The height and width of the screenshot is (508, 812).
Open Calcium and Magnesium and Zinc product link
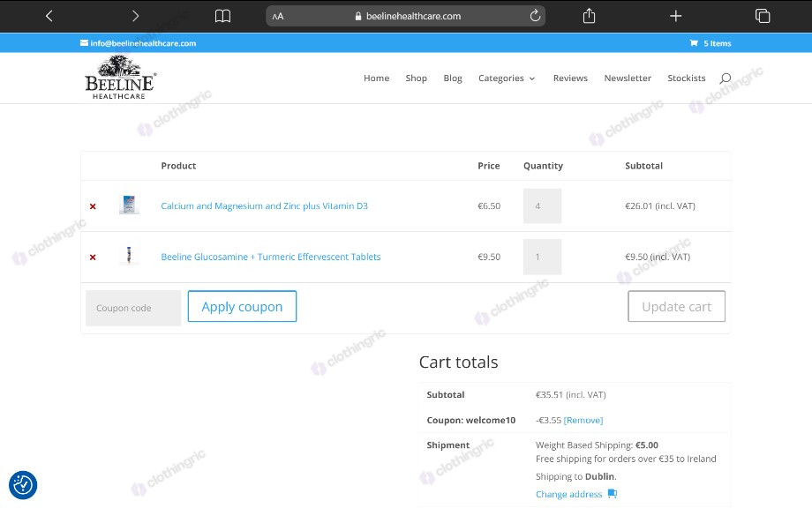pyautogui.click(x=264, y=205)
